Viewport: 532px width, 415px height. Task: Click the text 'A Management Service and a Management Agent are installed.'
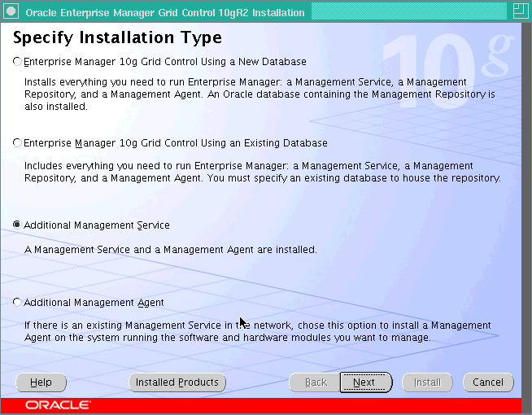coord(171,250)
